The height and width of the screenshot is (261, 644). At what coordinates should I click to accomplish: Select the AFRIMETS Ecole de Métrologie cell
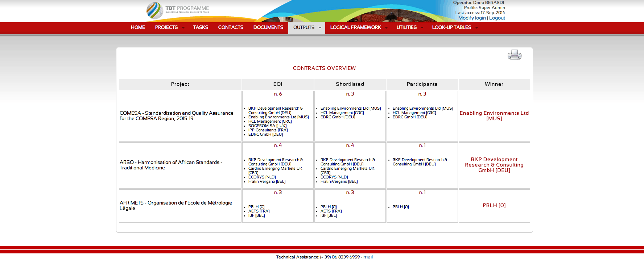(180, 206)
